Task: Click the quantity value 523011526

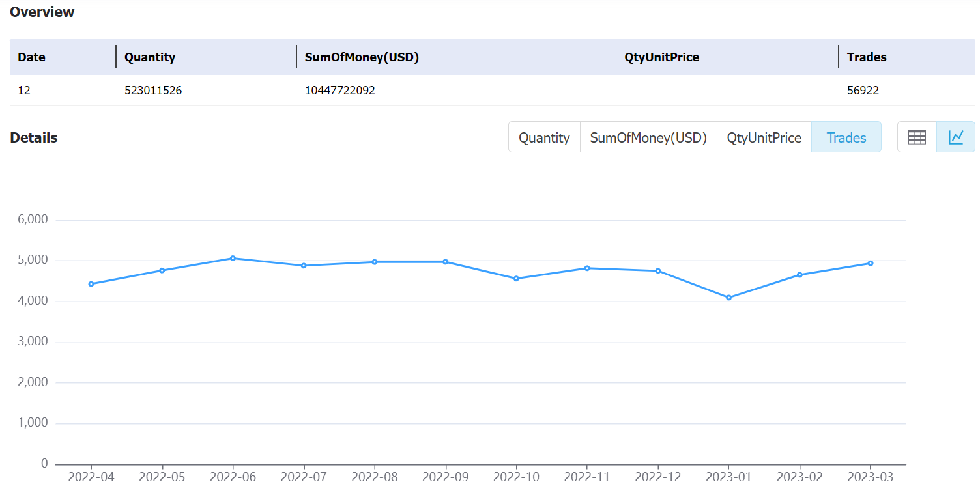Action: (x=153, y=91)
